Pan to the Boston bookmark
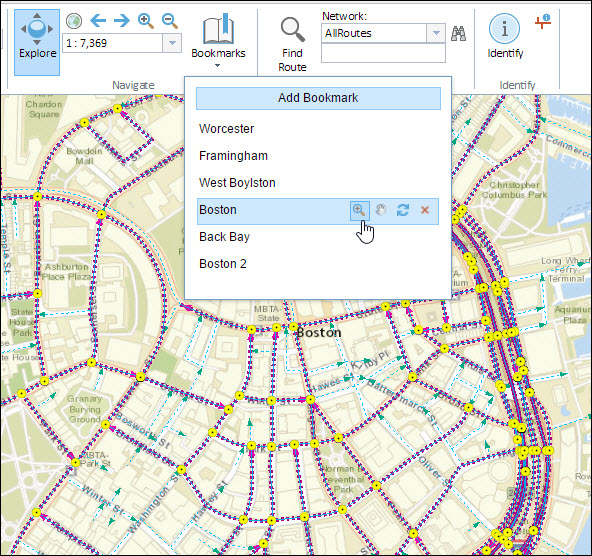 tap(381, 210)
